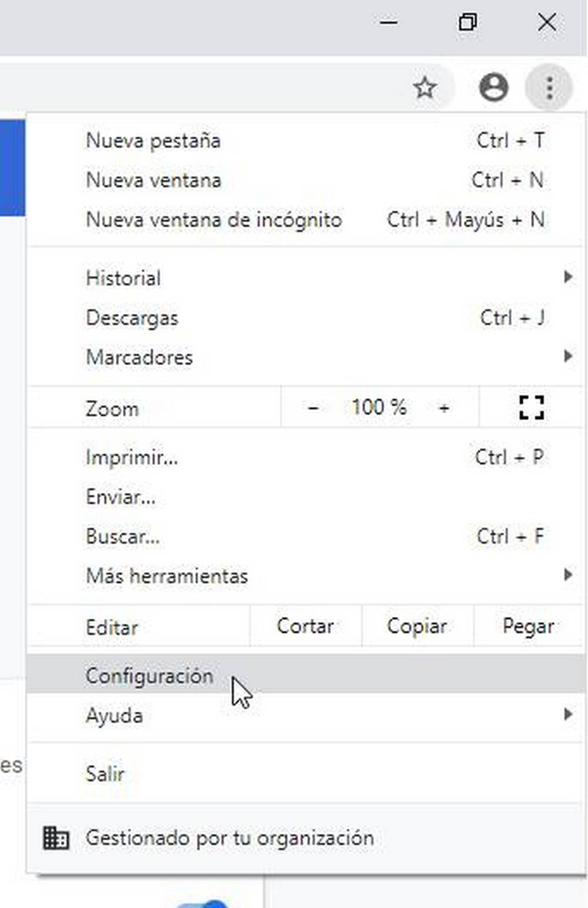Image resolution: width=588 pixels, height=908 pixels.
Task: Open the Ayuda submenu arrow
Action: point(567,715)
